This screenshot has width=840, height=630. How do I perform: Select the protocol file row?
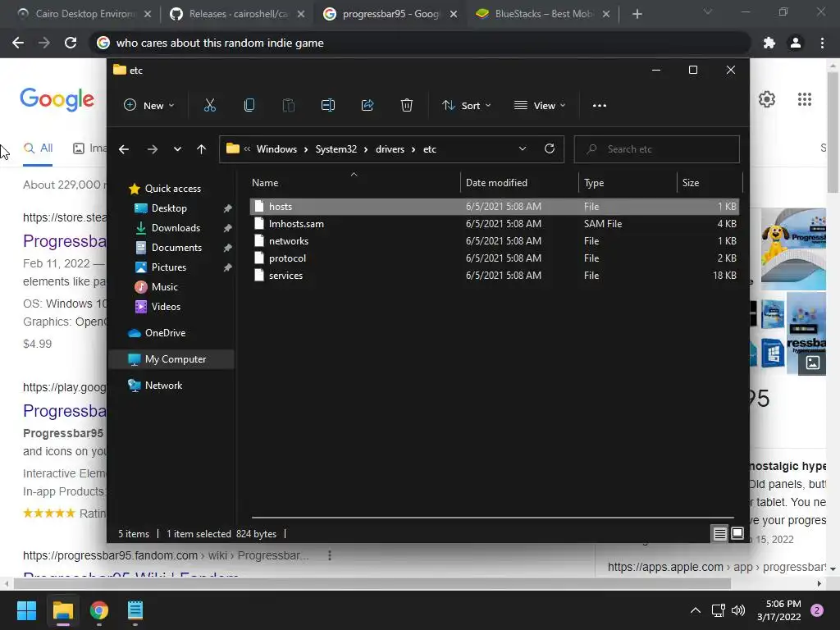point(494,258)
